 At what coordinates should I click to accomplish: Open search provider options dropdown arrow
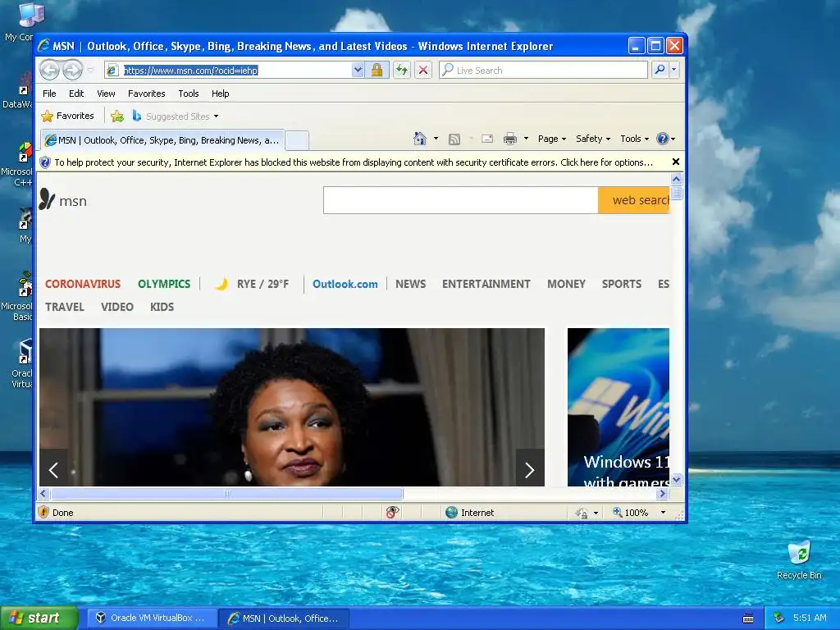coord(674,71)
